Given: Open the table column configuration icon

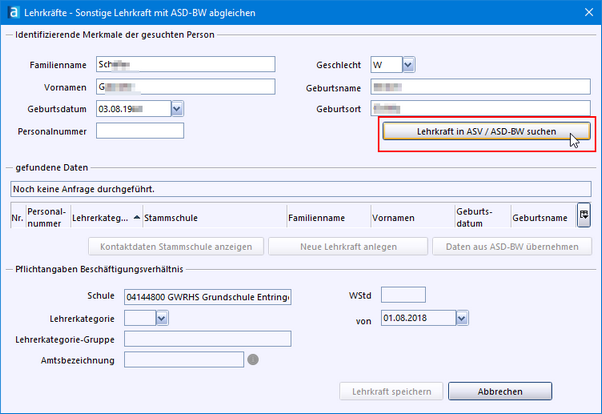Looking at the screenshot, I should 583,214.
